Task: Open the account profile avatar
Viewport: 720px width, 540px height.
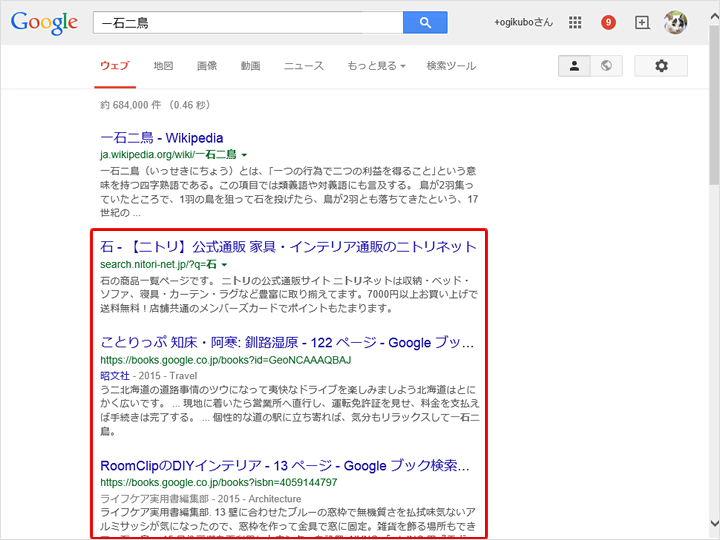Action: [675, 22]
